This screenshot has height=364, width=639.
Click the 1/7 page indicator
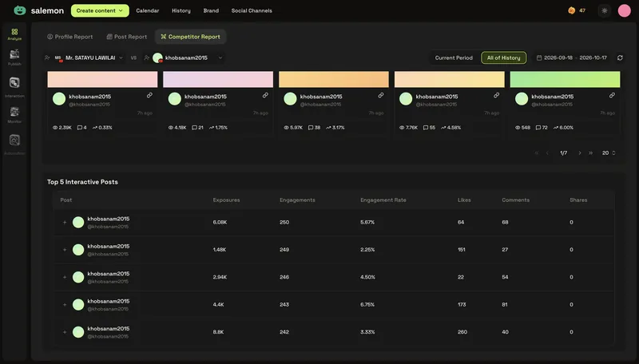pyautogui.click(x=564, y=153)
